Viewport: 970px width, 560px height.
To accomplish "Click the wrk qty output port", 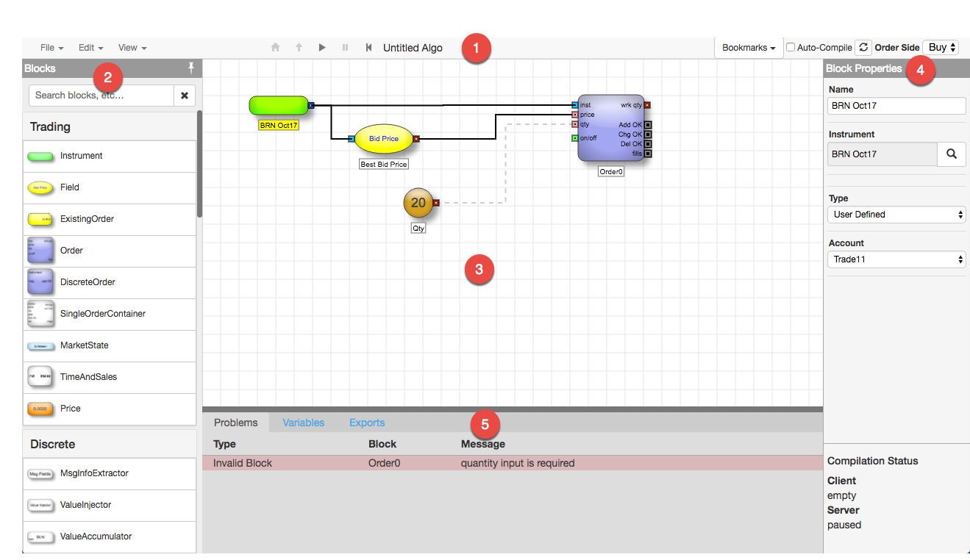I will [647, 105].
